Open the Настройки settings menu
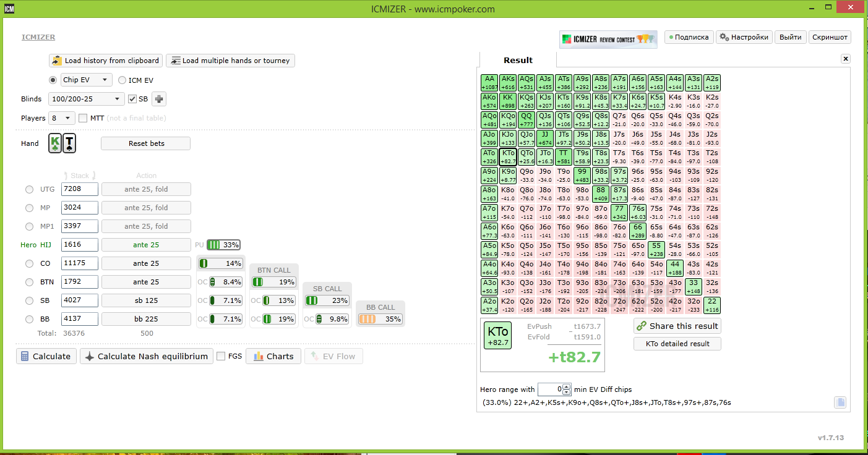This screenshot has width=868, height=455. (745, 37)
